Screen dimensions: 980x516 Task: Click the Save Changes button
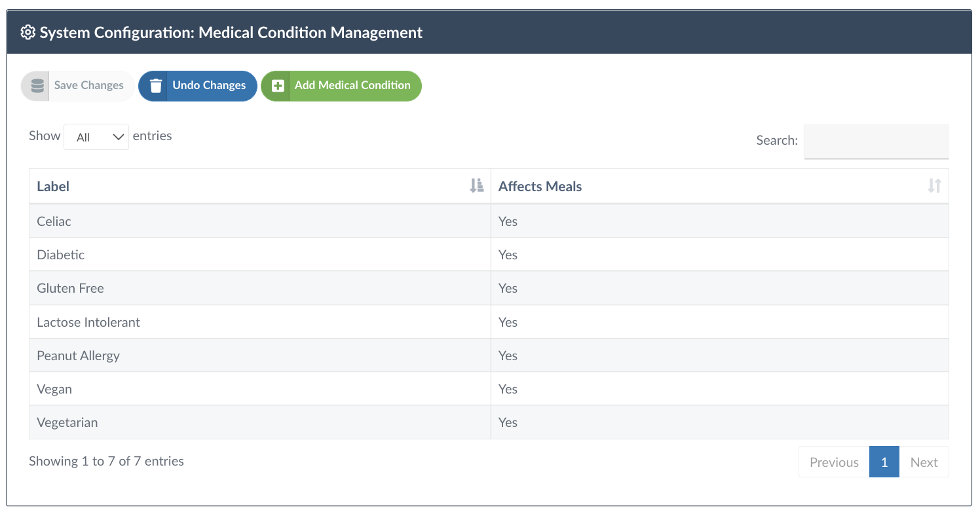tap(88, 86)
